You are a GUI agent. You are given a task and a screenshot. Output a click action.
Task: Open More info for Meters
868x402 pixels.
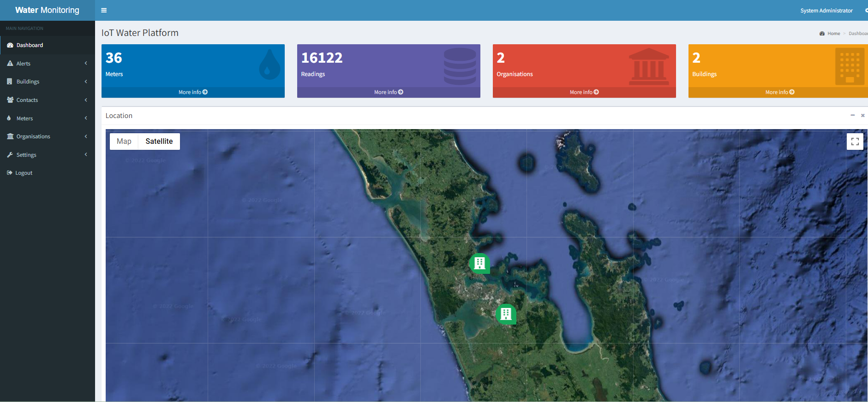pyautogui.click(x=193, y=92)
